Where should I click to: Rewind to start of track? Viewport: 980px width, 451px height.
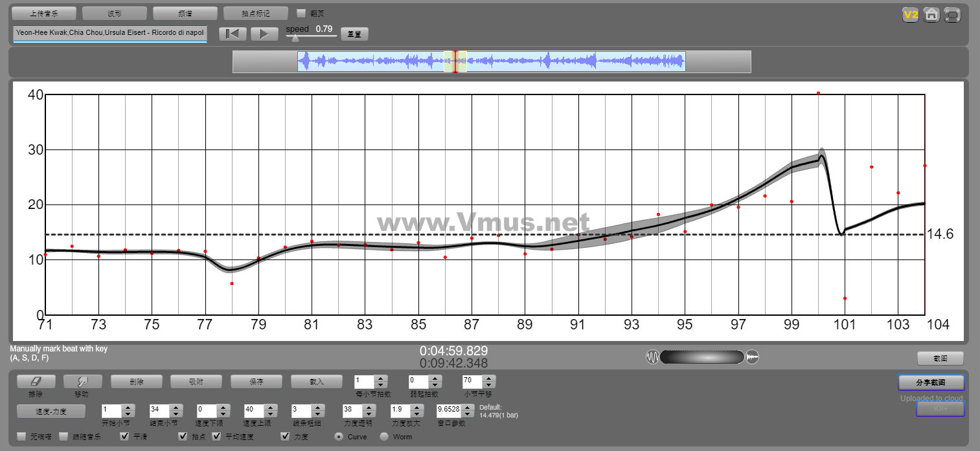coord(233,34)
